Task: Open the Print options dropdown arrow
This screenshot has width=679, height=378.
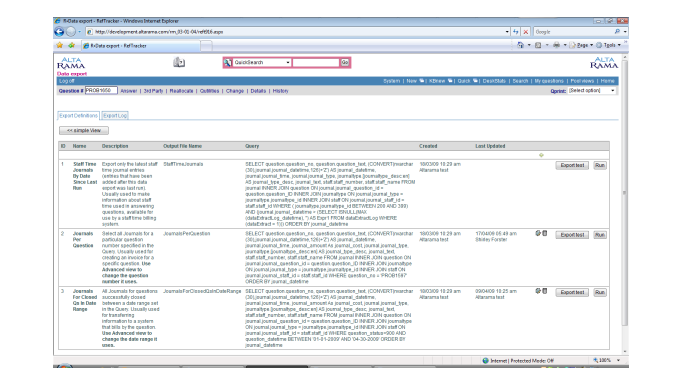Action: pyautogui.click(x=565, y=45)
